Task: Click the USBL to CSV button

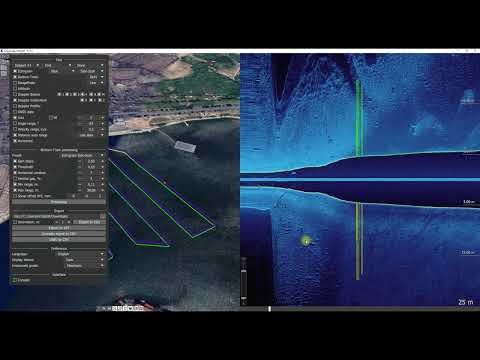Action: pyautogui.click(x=59, y=239)
